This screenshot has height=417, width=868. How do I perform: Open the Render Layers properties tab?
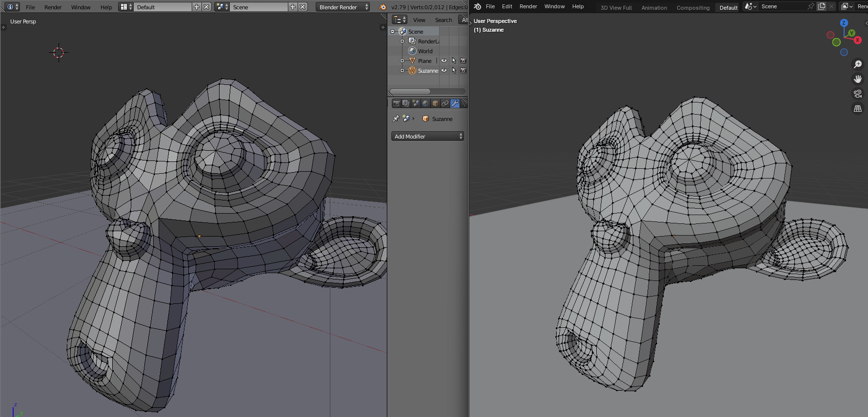click(x=406, y=103)
